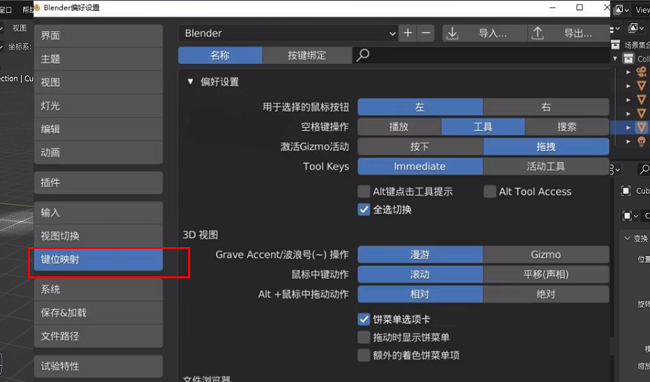Click the magnifier icon in keymap search
This screenshot has width=650, height=382.
coord(363,55)
